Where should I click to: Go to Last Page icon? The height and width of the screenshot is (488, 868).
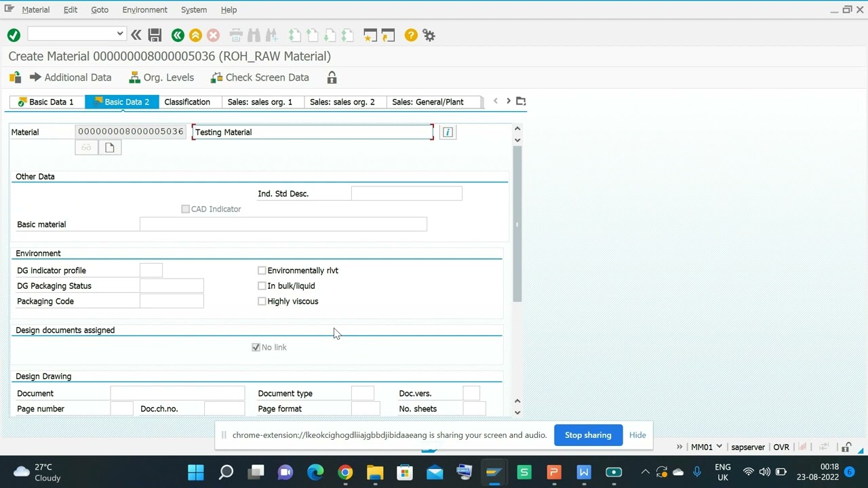tap(347, 35)
